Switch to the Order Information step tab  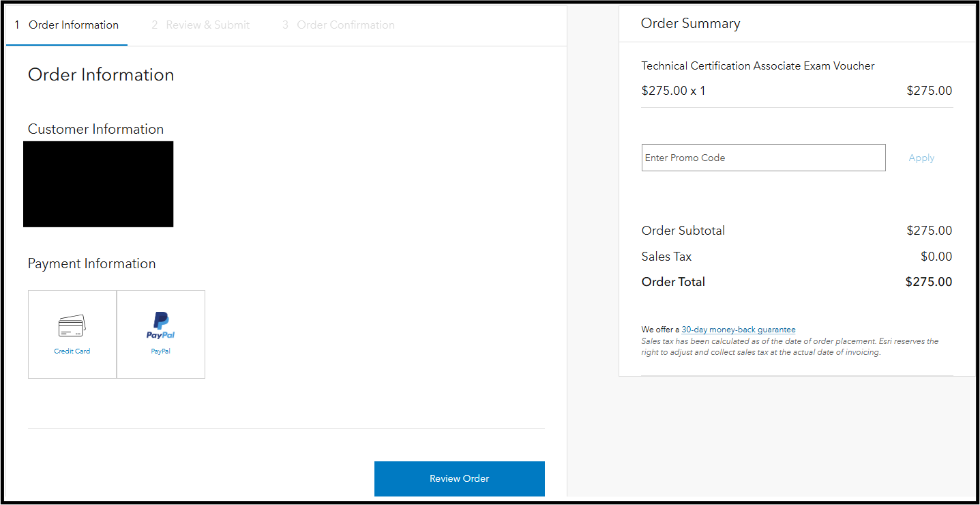pyautogui.click(x=67, y=25)
